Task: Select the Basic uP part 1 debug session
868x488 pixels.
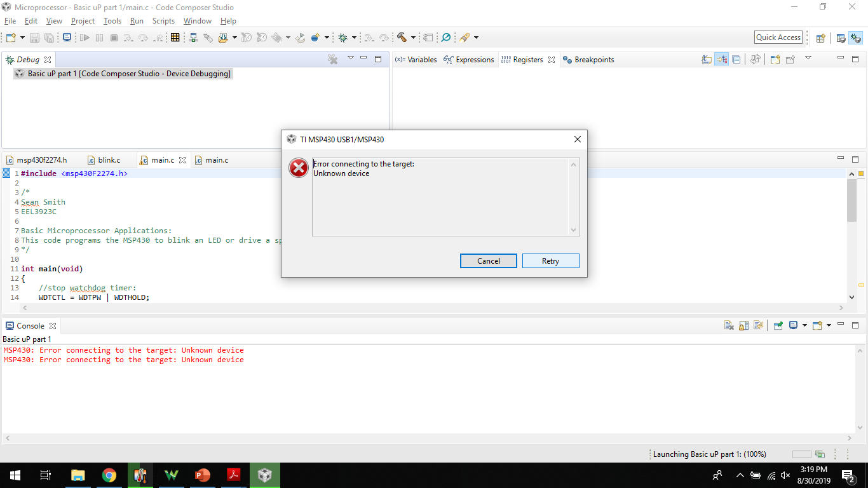Action: coord(123,74)
